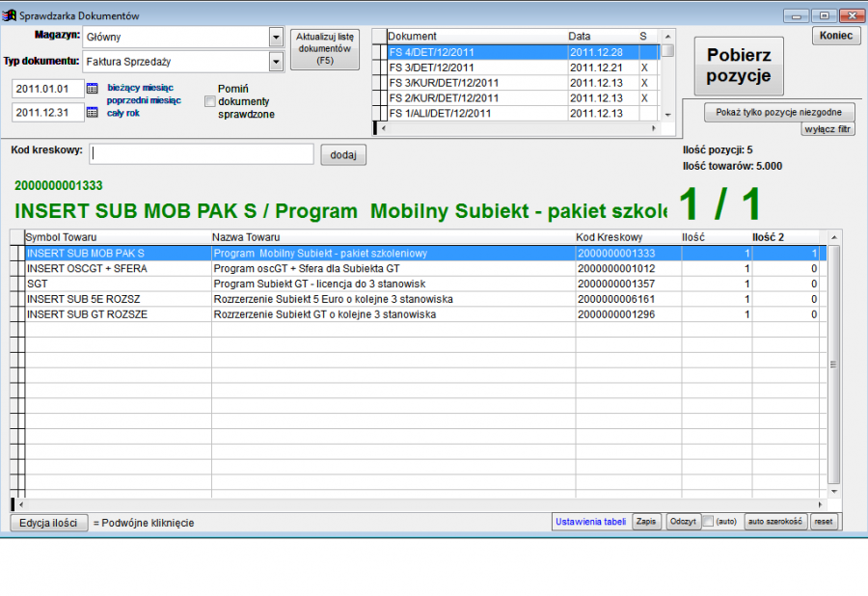Click items table vertical scrollbar up arrow

[x=834, y=237]
